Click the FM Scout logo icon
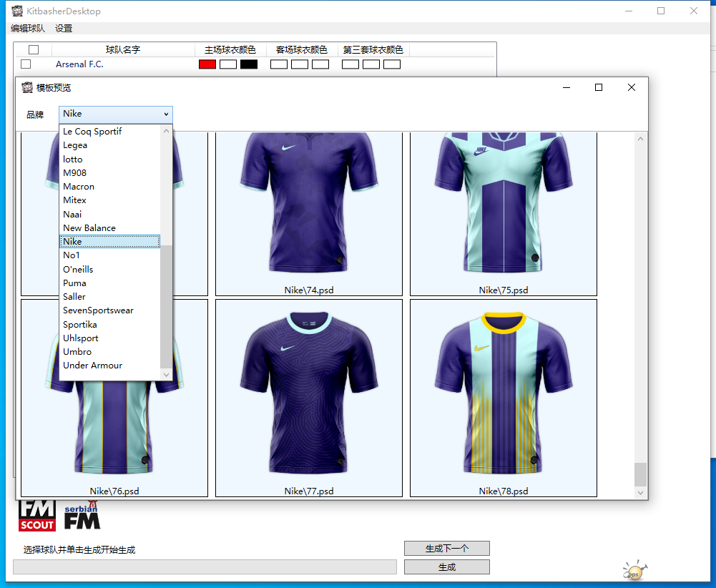 point(36,516)
